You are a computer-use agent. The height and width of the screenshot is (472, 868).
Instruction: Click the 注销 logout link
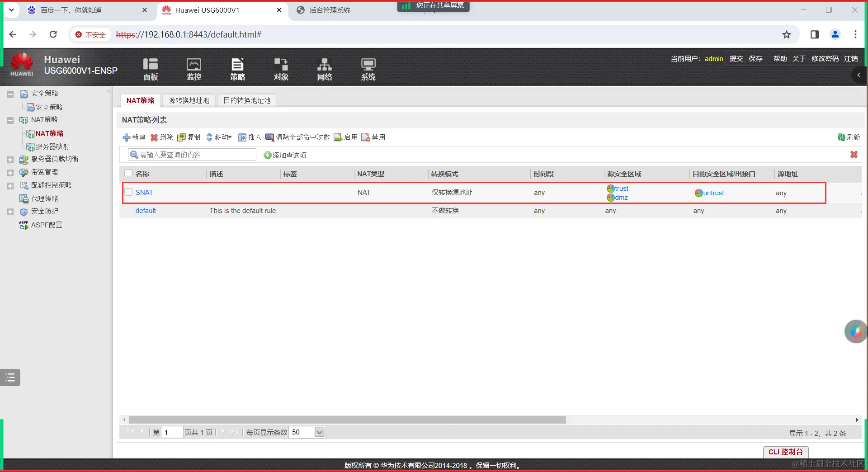pos(851,59)
